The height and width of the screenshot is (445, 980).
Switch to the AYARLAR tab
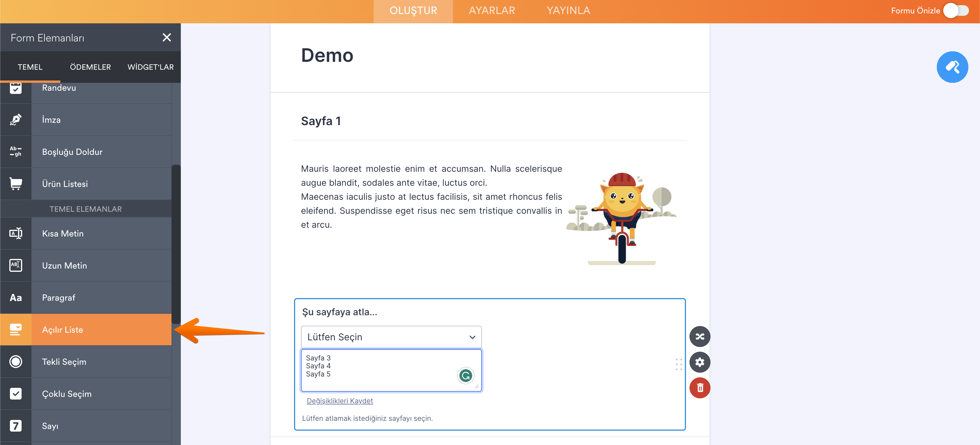click(x=491, y=11)
